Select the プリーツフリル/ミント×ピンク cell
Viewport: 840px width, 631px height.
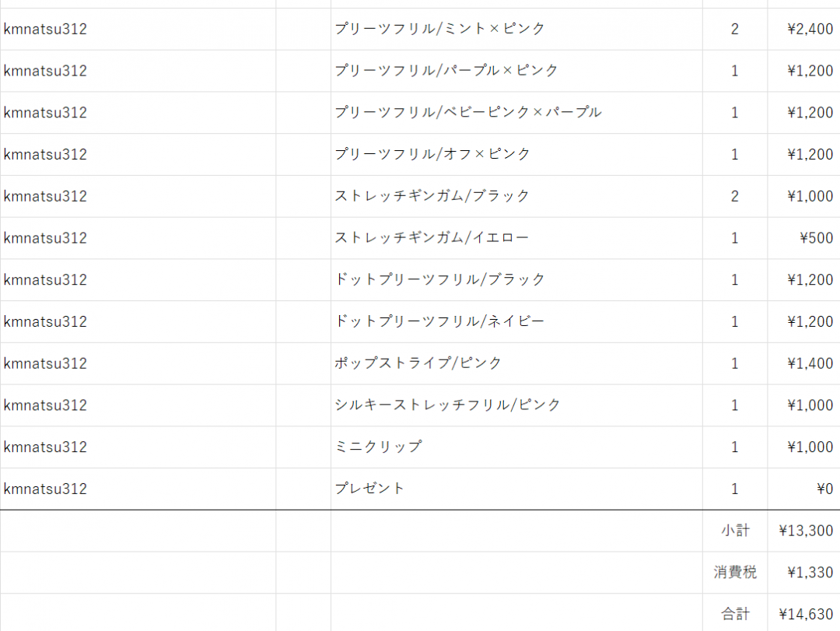[x=439, y=29]
